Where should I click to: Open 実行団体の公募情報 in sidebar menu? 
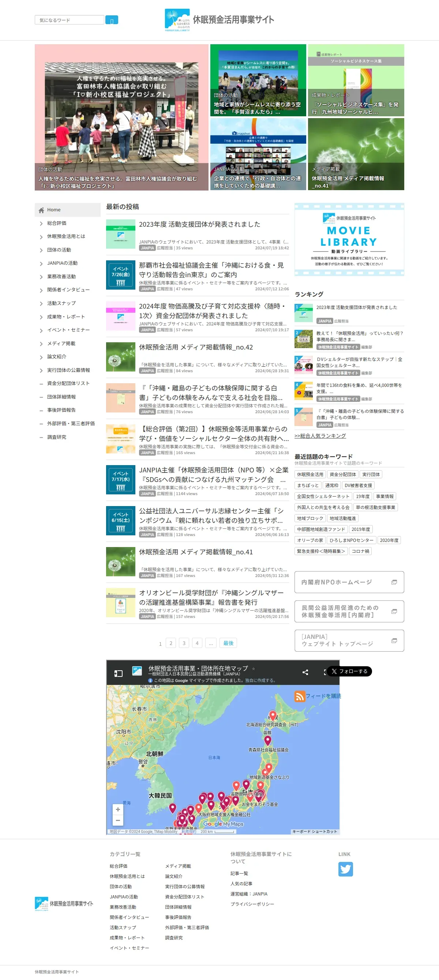point(68,370)
